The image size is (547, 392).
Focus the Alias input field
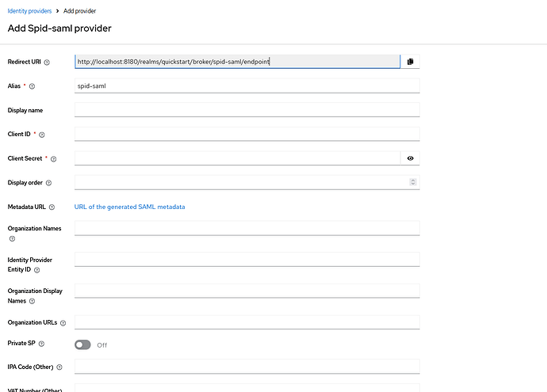247,86
